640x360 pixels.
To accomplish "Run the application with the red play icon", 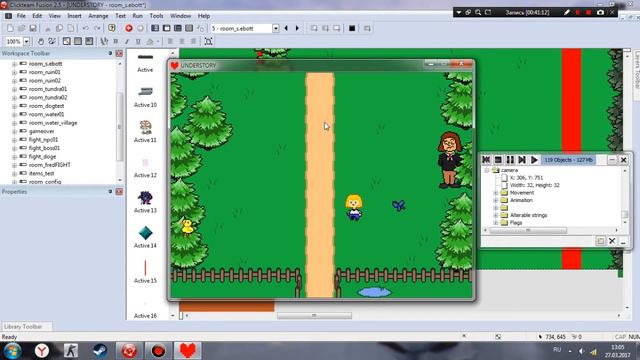I will pos(129,28).
